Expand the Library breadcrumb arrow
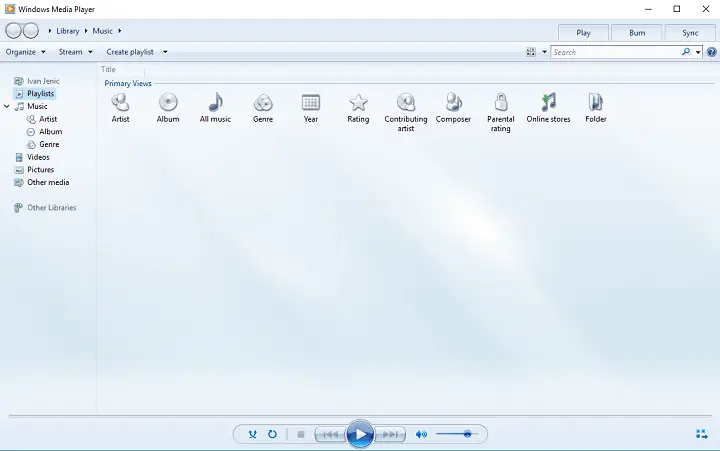720x451 pixels. pos(86,31)
